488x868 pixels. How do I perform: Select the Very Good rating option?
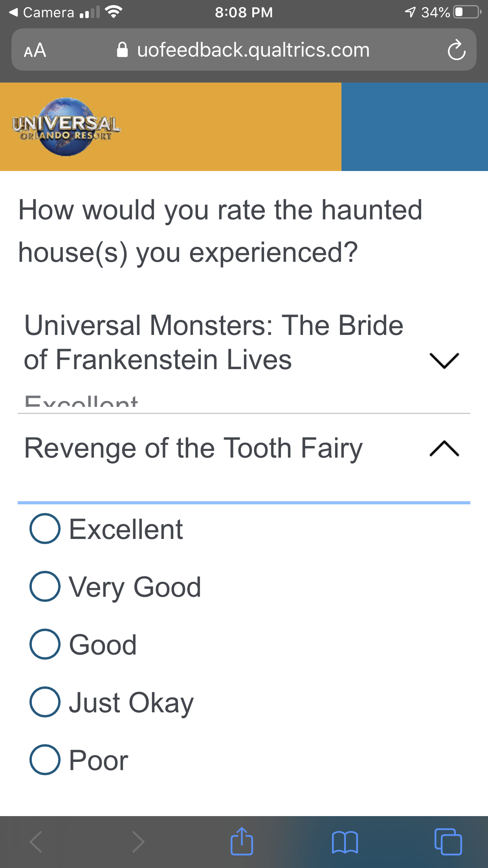[45, 586]
